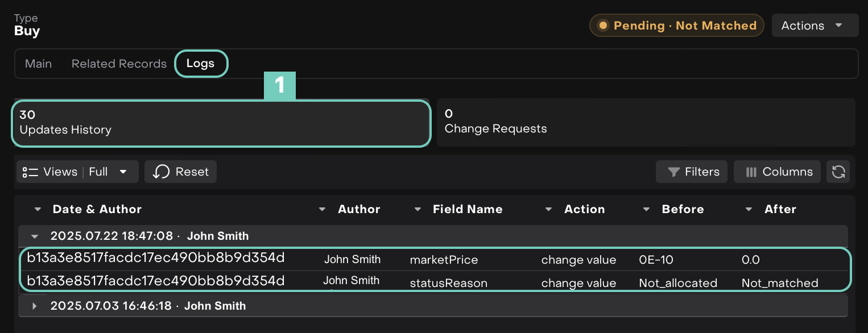Open the Action column menu arrow

[548, 209]
